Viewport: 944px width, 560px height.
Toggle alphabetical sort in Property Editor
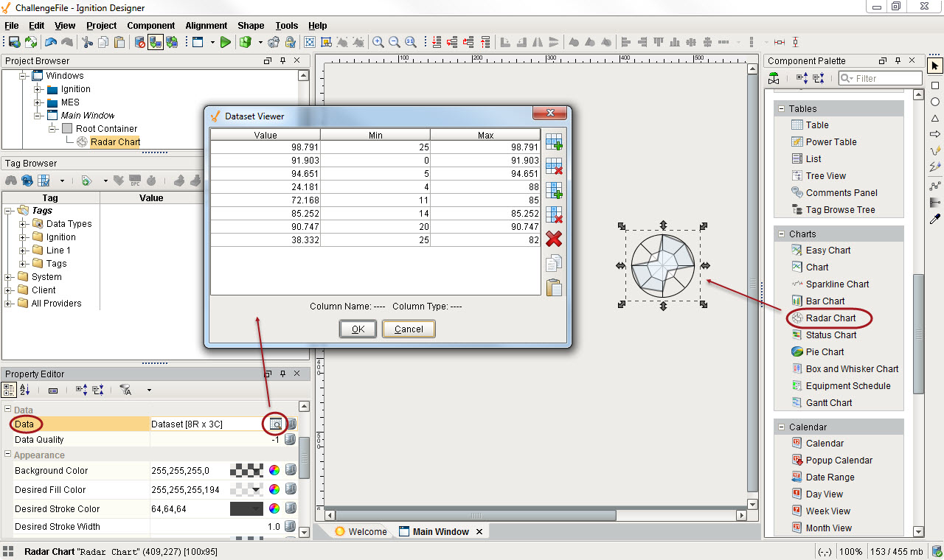point(25,390)
